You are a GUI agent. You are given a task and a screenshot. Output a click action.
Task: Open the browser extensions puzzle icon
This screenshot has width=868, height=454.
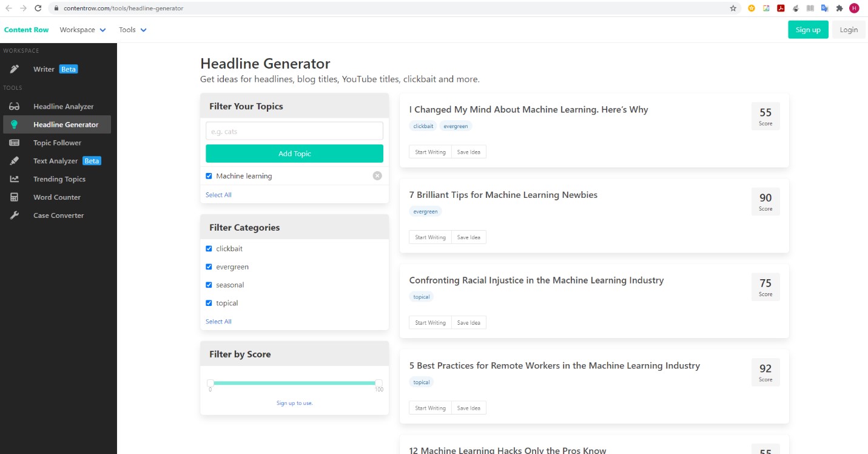(839, 8)
